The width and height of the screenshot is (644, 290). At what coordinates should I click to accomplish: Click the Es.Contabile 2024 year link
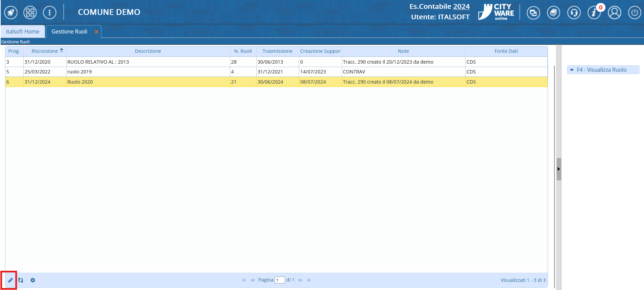tap(461, 6)
